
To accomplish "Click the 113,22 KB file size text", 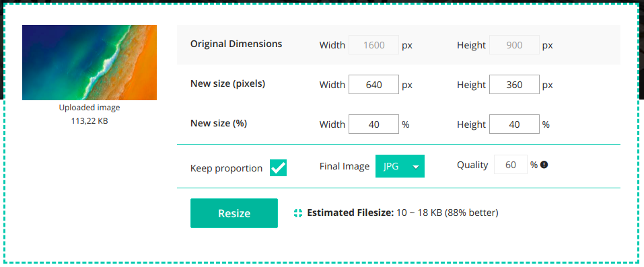I will [x=90, y=121].
